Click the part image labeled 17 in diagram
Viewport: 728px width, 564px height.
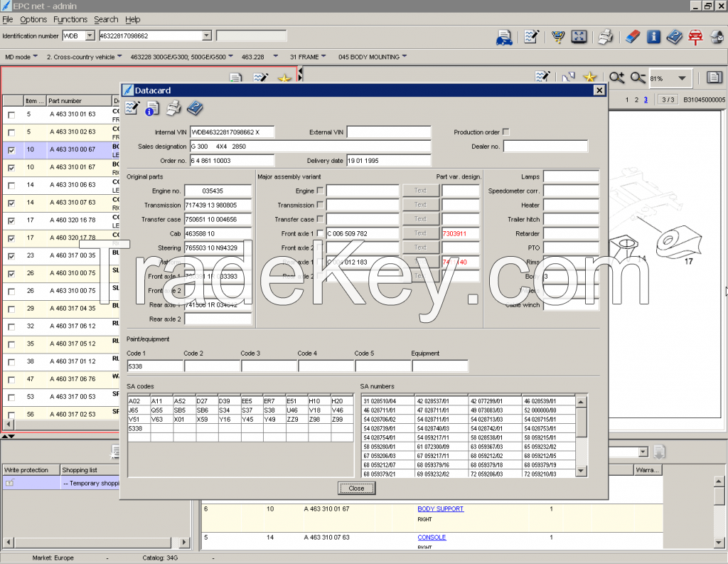click(678, 242)
